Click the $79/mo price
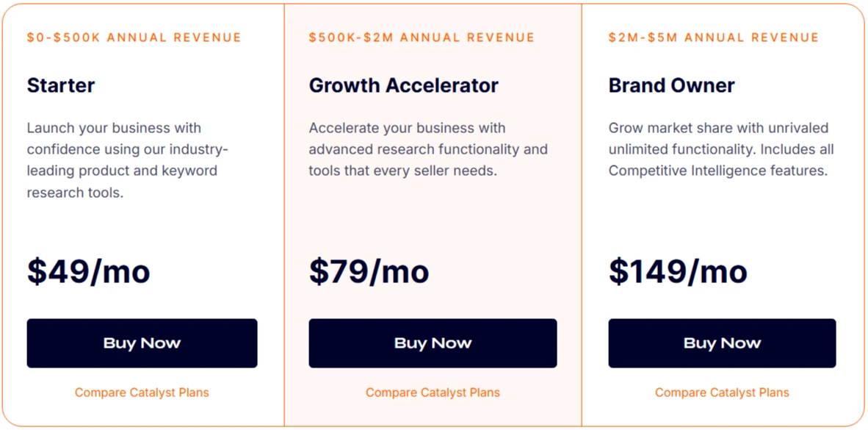This screenshot has height=430, width=868. click(x=369, y=271)
